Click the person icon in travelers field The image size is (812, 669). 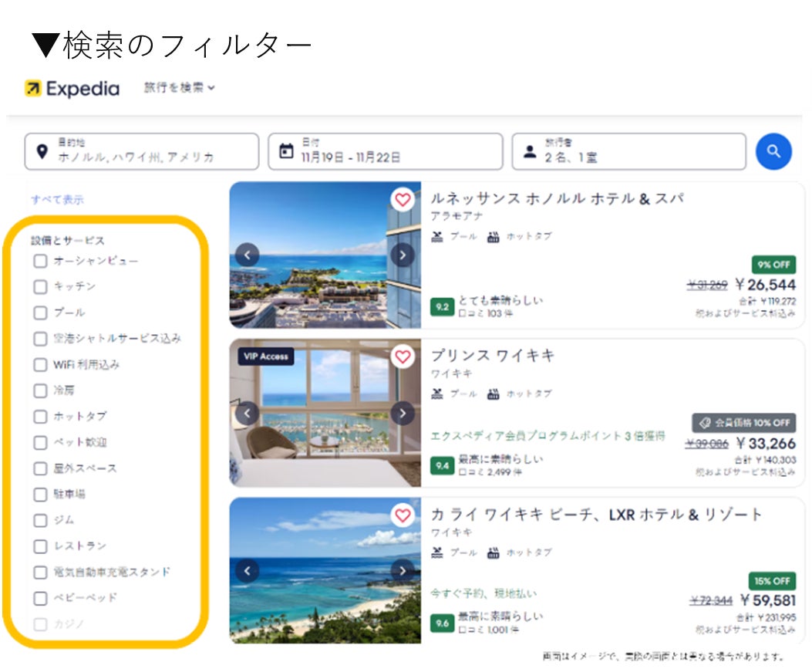[530, 151]
